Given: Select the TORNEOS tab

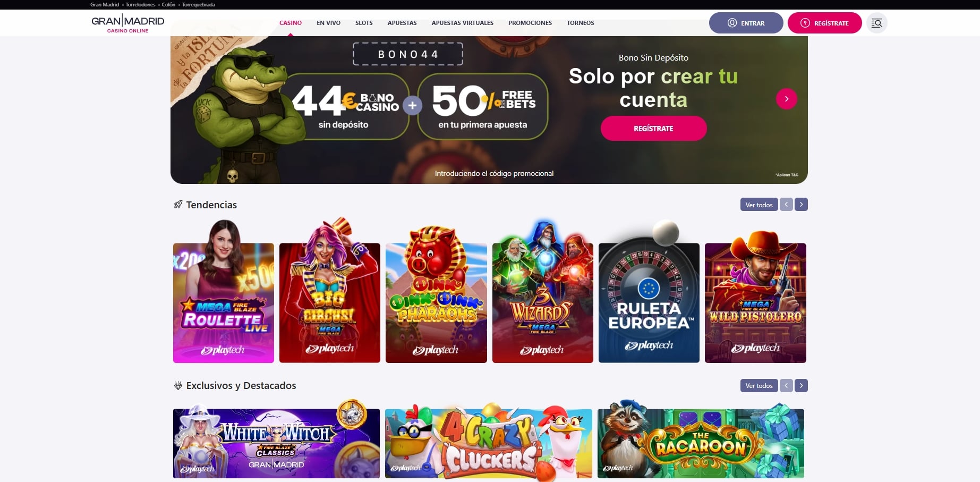Looking at the screenshot, I should coord(580,23).
